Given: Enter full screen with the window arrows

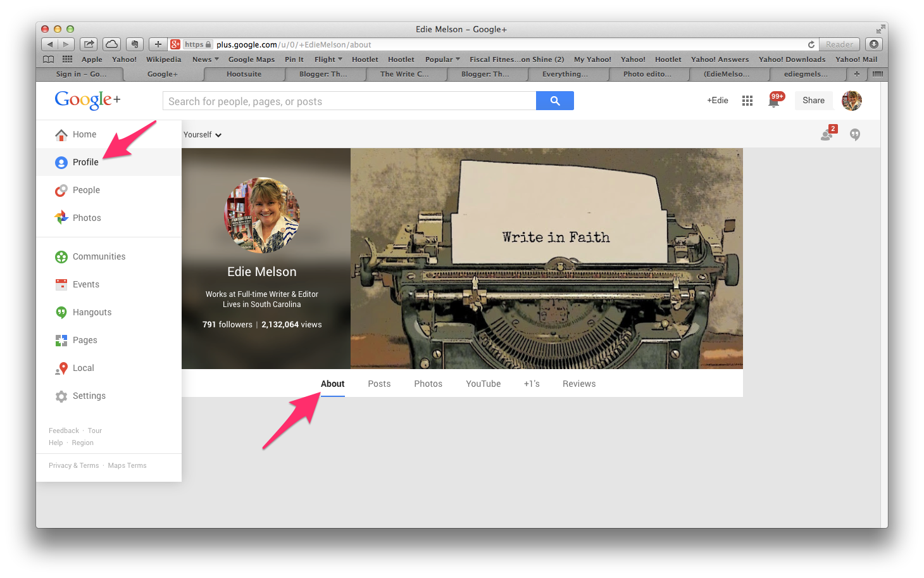Looking at the screenshot, I should pos(880,29).
